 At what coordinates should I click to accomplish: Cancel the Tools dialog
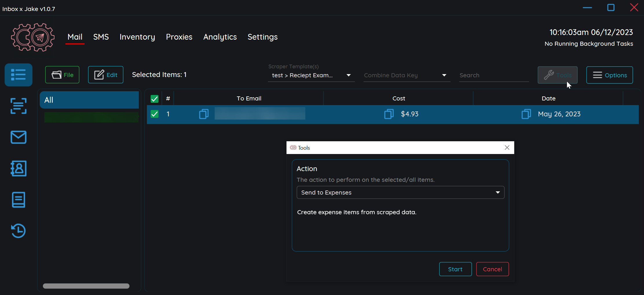492,269
